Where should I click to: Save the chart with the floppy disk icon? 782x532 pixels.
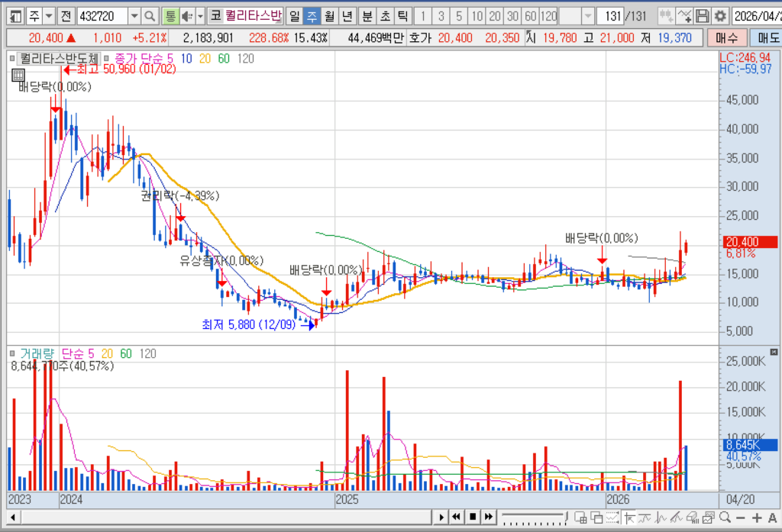[703, 17]
